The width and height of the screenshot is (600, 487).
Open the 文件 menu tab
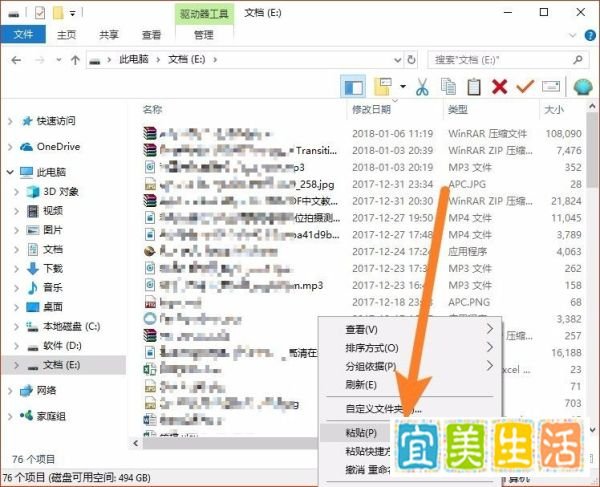coord(23,35)
